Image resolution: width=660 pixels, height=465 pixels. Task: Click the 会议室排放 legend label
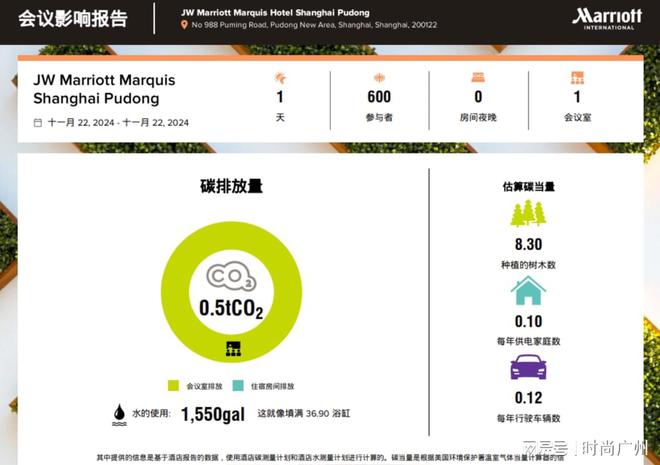click(x=204, y=386)
